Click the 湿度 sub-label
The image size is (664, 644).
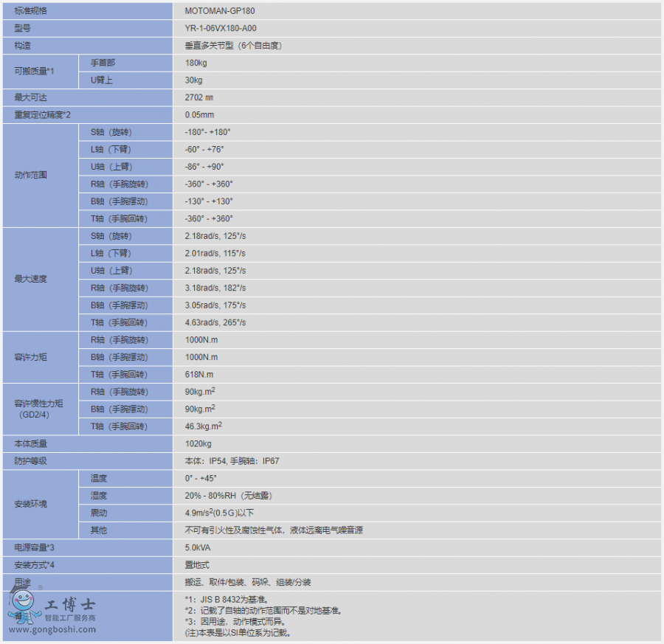tap(99, 496)
